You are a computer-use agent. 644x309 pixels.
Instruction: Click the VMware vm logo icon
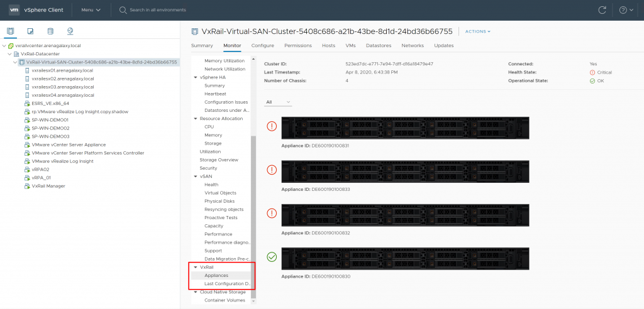(x=14, y=10)
